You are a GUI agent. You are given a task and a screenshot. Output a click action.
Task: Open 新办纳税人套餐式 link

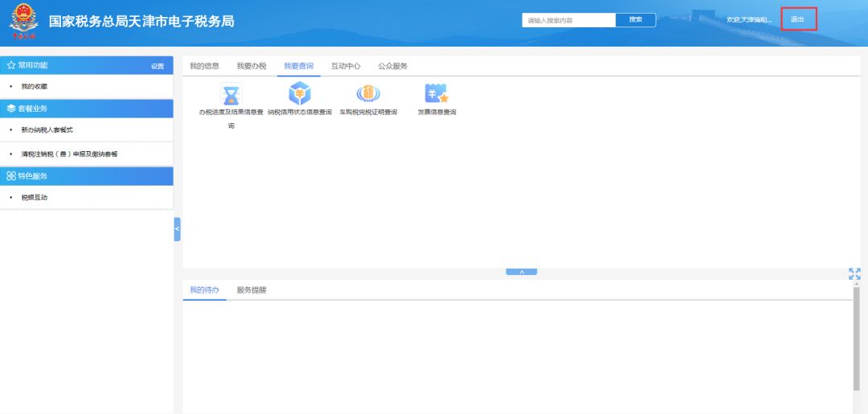pyautogui.click(x=47, y=130)
